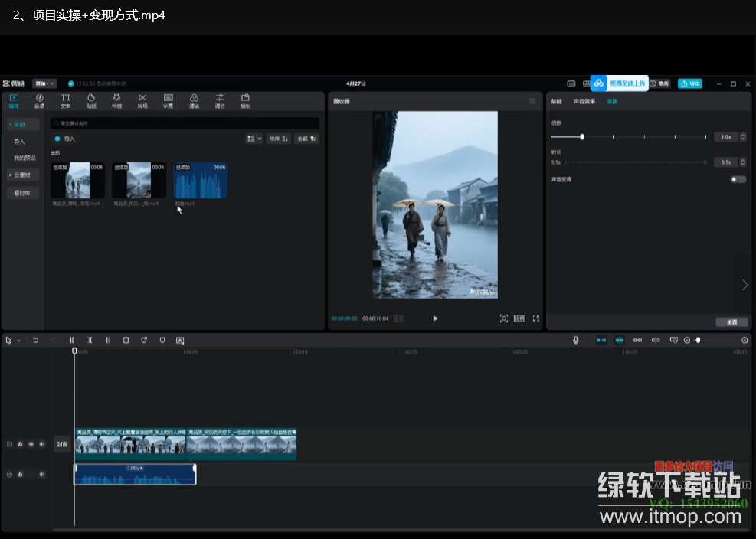The height and width of the screenshot is (539, 756).
Task: Click the 审阅 review button in the title bar
Action: click(x=659, y=83)
